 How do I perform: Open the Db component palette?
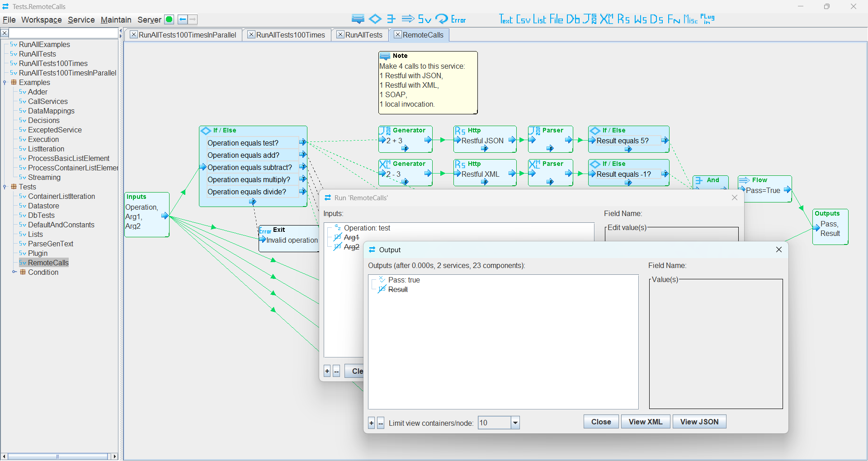point(572,19)
